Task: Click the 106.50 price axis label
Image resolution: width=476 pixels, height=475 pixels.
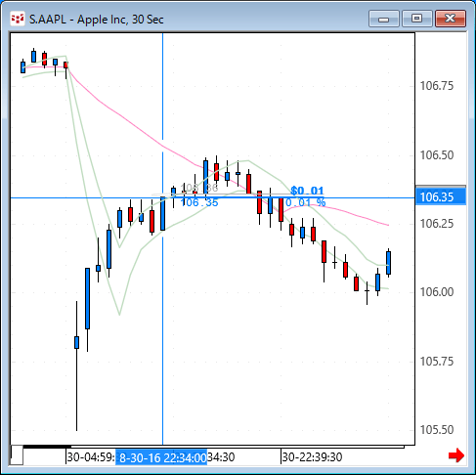Action: 437,155
